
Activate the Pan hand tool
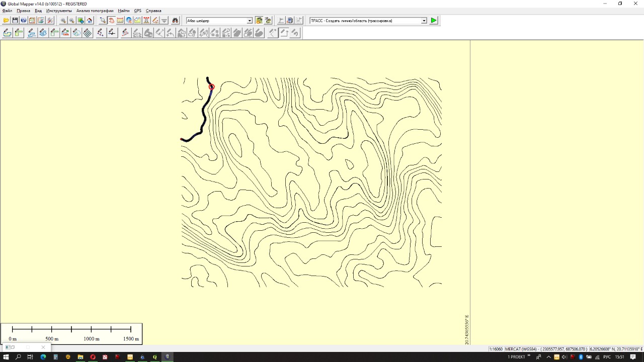pos(111,21)
